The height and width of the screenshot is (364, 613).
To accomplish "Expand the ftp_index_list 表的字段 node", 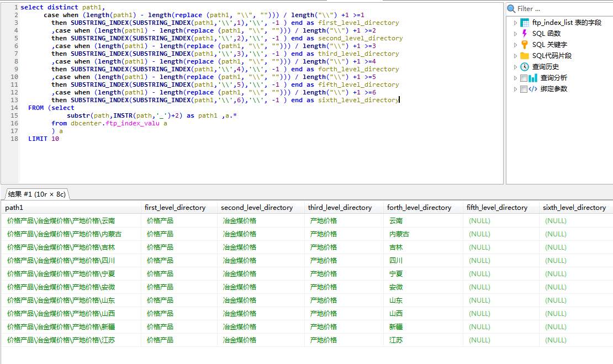I will 515,23.
